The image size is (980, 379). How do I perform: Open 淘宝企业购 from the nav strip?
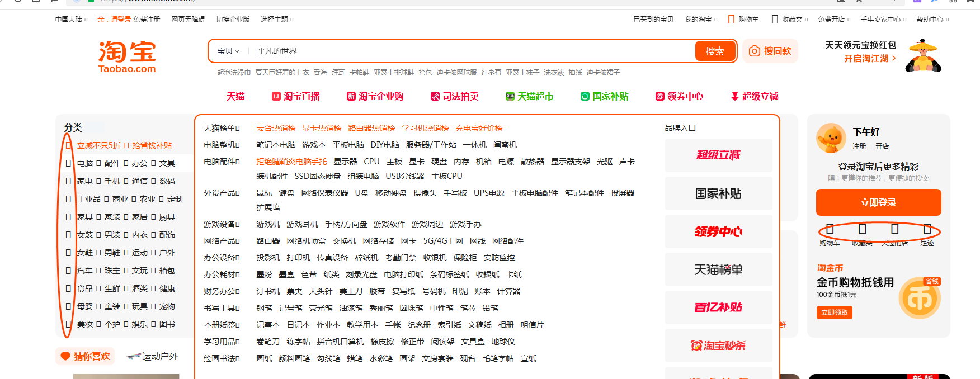point(375,96)
